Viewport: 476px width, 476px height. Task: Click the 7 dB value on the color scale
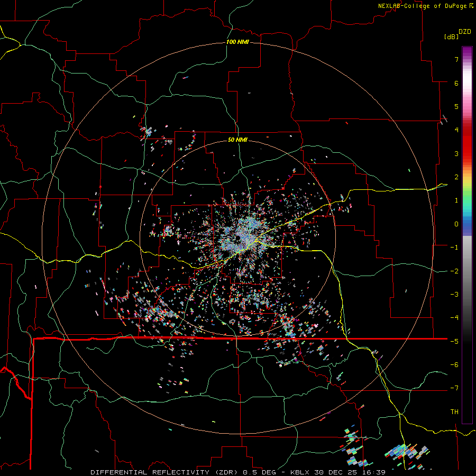(x=456, y=59)
